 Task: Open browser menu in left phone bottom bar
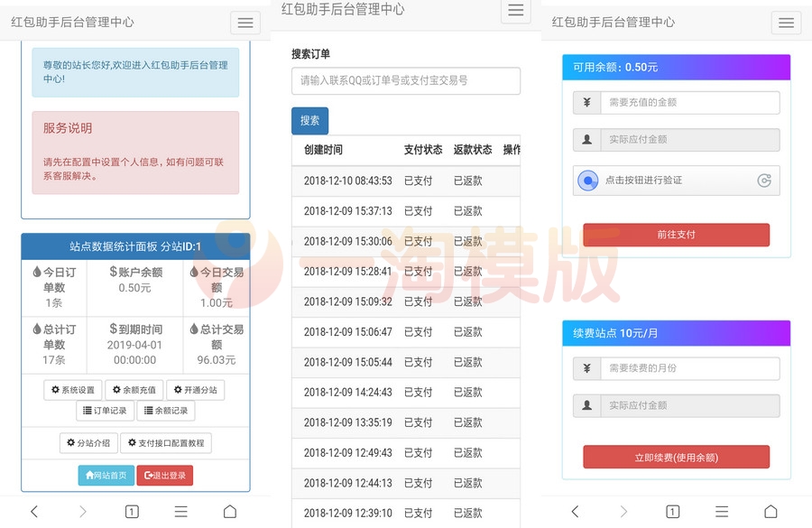pyautogui.click(x=180, y=512)
